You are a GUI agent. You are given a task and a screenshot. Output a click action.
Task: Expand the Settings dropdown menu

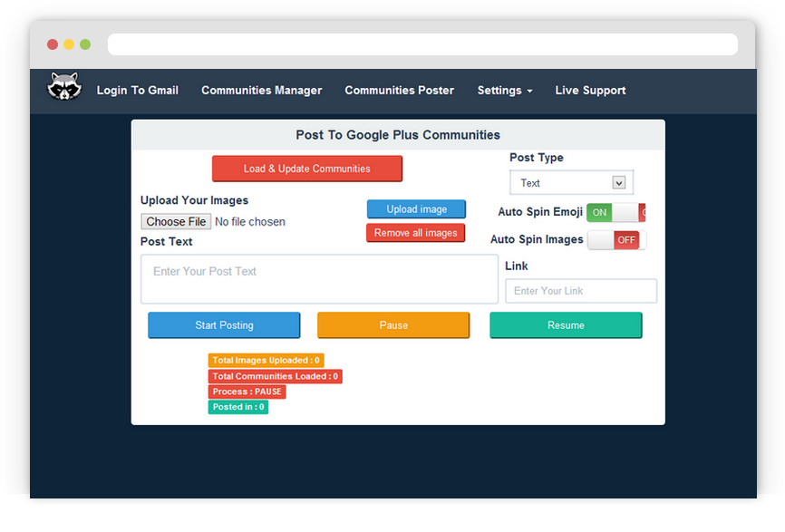(505, 91)
